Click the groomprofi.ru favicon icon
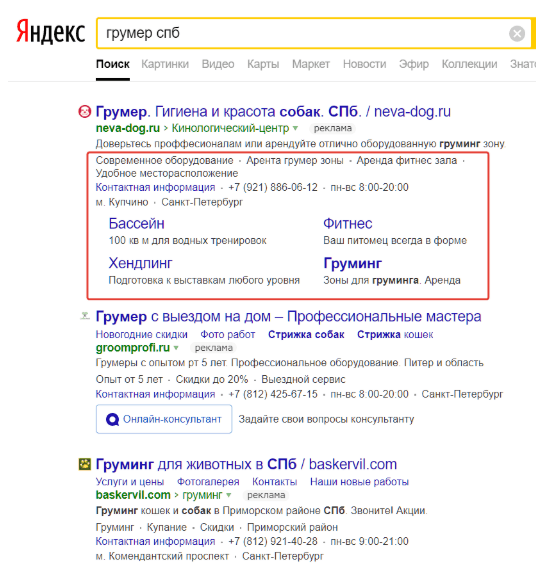The height and width of the screenshot is (572, 536). (x=85, y=316)
